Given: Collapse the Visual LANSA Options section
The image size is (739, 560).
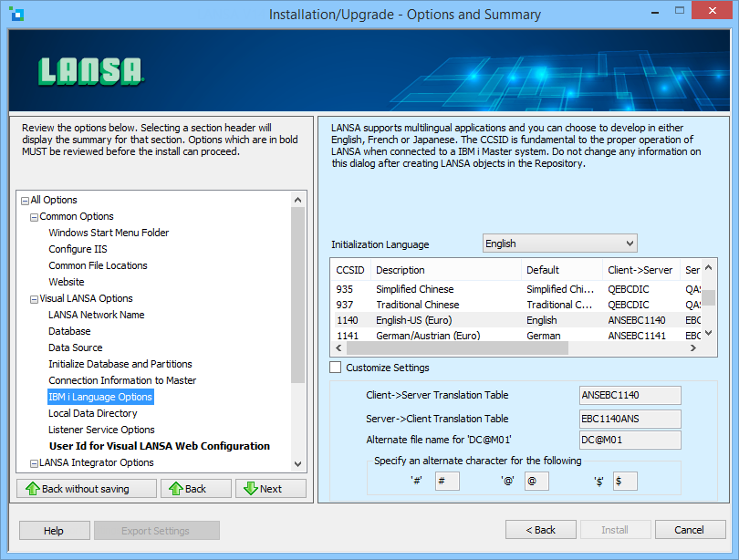Looking at the screenshot, I should 34,299.
